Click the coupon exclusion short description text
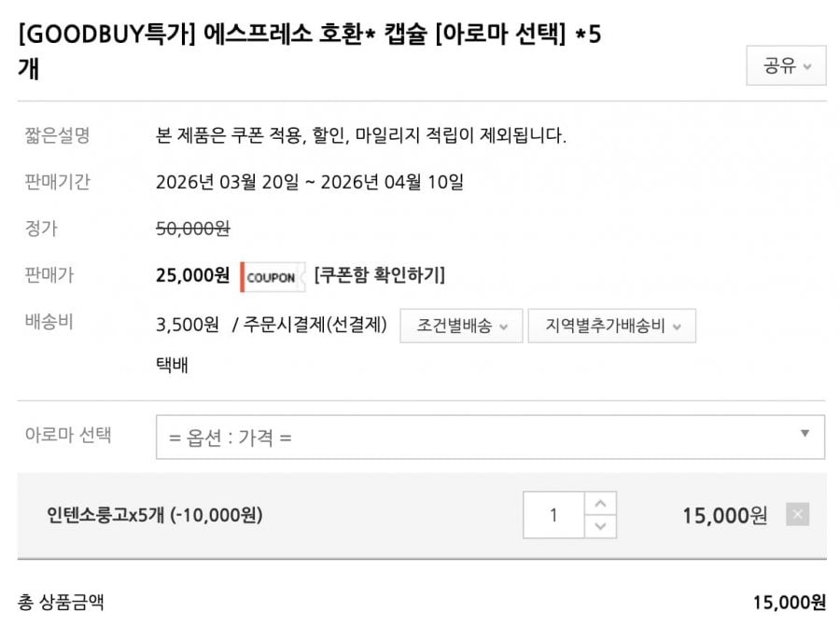This screenshot has width=840, height=640. point(361,136)
